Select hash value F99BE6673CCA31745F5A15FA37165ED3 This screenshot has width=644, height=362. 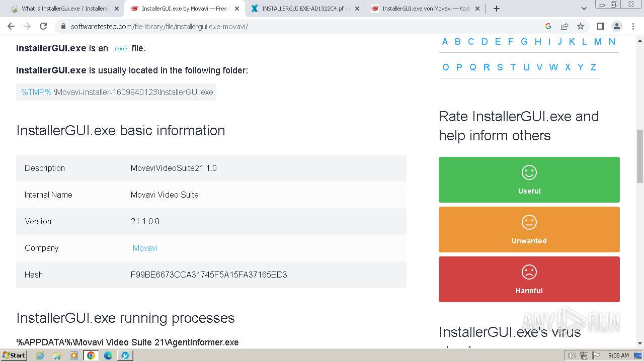pyautogui.click(x=209, y=275)
